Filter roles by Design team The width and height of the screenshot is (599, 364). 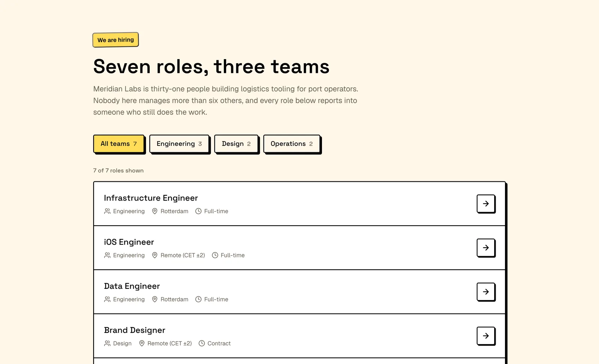pyautogui.click(x=236, y=144)
